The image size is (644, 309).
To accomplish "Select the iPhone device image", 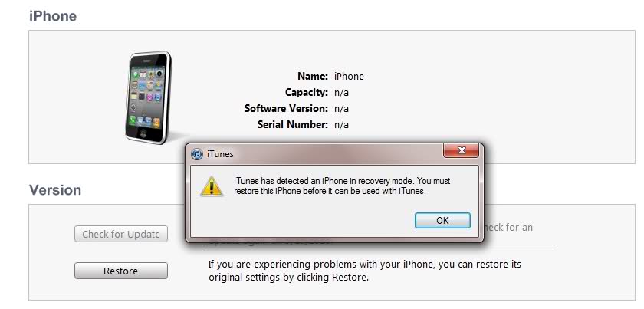I will (148, 98).
